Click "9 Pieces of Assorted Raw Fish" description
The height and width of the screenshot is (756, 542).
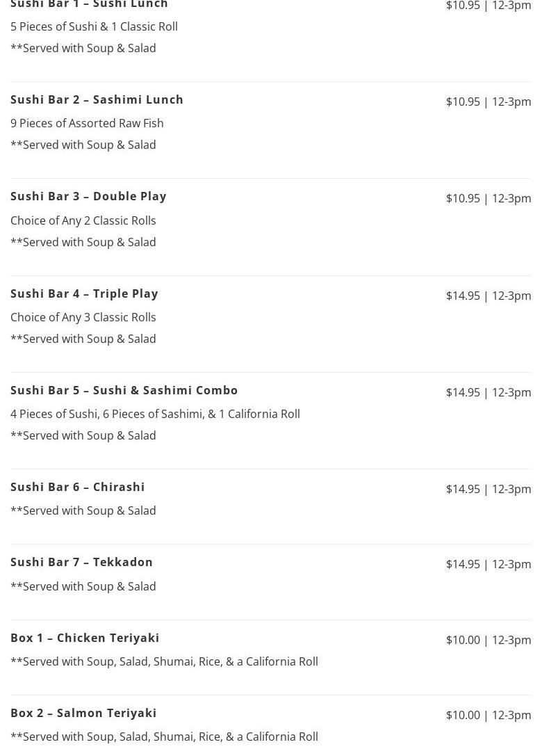pyautogui.click(x=87, y=123)
